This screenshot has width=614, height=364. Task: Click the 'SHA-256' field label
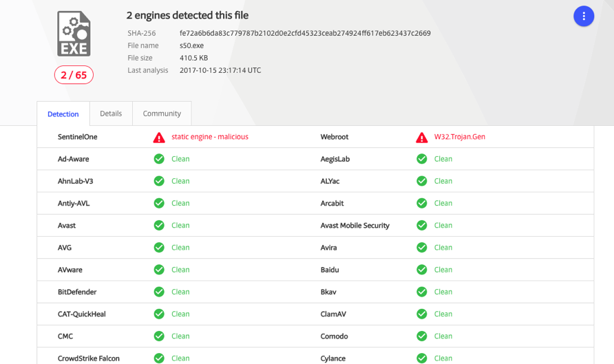click(x=141, y=33)
